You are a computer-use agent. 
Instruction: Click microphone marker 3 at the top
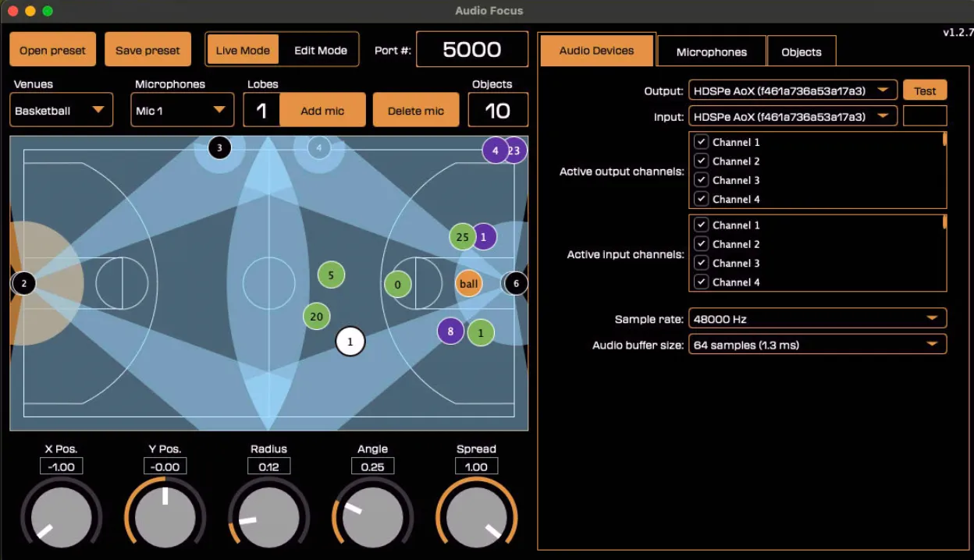[x=219, y=147]
